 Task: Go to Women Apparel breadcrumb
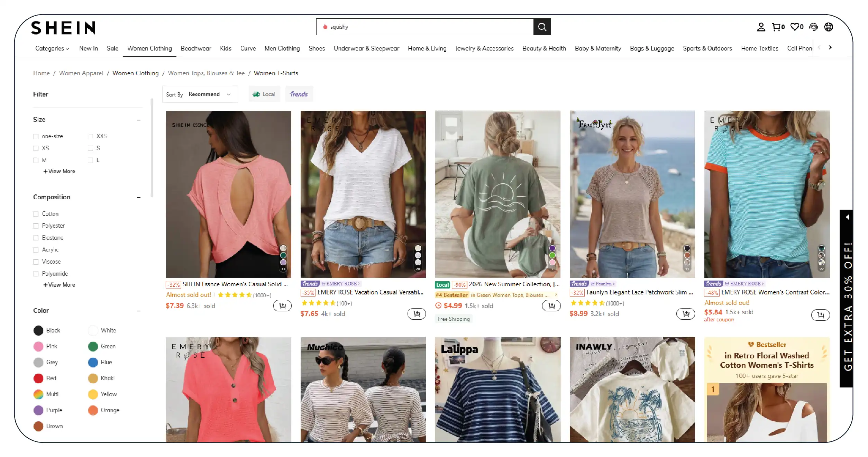coord(81,73)
